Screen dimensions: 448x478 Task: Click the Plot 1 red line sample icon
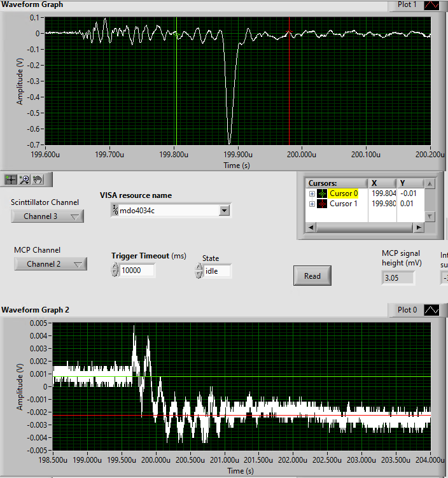click(431, 5)
